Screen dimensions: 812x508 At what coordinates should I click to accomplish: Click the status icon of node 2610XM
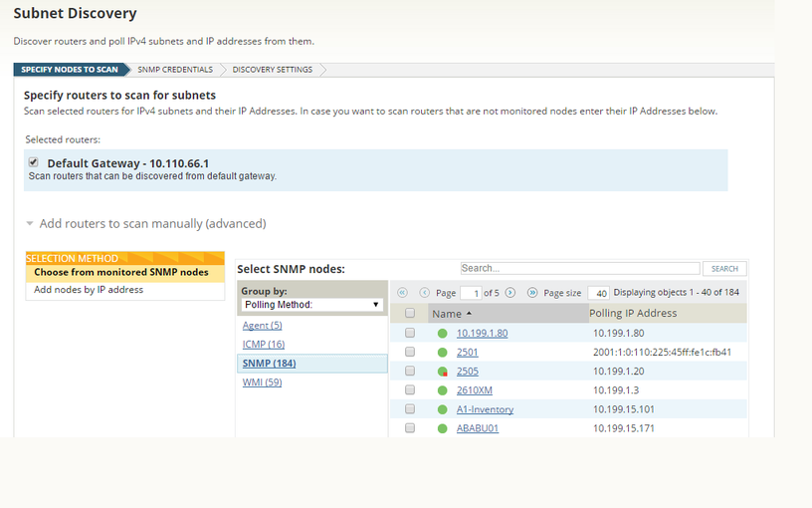pos(442,390)
